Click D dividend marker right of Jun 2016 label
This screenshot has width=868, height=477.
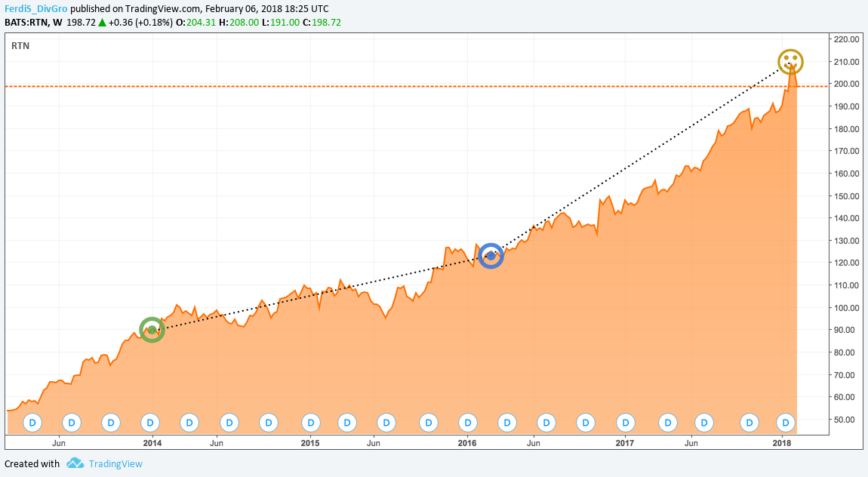(x=546, y=423)
